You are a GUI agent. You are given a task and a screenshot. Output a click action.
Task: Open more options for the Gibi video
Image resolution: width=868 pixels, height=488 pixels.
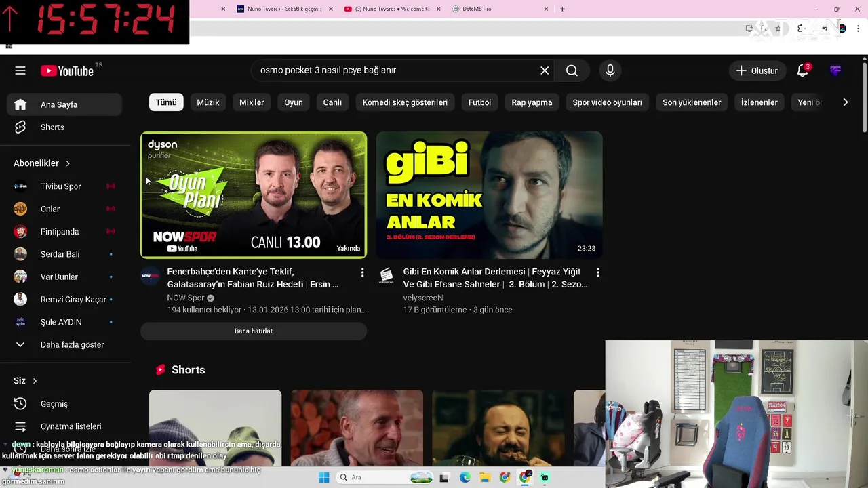point(597,272)
